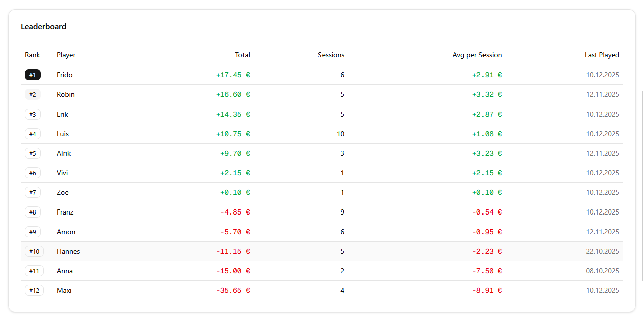The width and height of the screenshot is (644, 321).
Task: Sort by the Sessions column header
Action: 331,55
